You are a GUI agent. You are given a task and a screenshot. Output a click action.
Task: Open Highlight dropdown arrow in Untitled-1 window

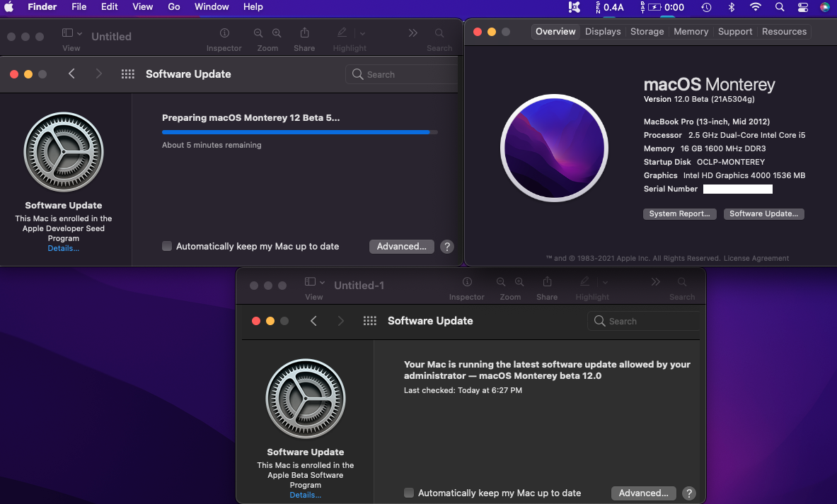(606, 281)
